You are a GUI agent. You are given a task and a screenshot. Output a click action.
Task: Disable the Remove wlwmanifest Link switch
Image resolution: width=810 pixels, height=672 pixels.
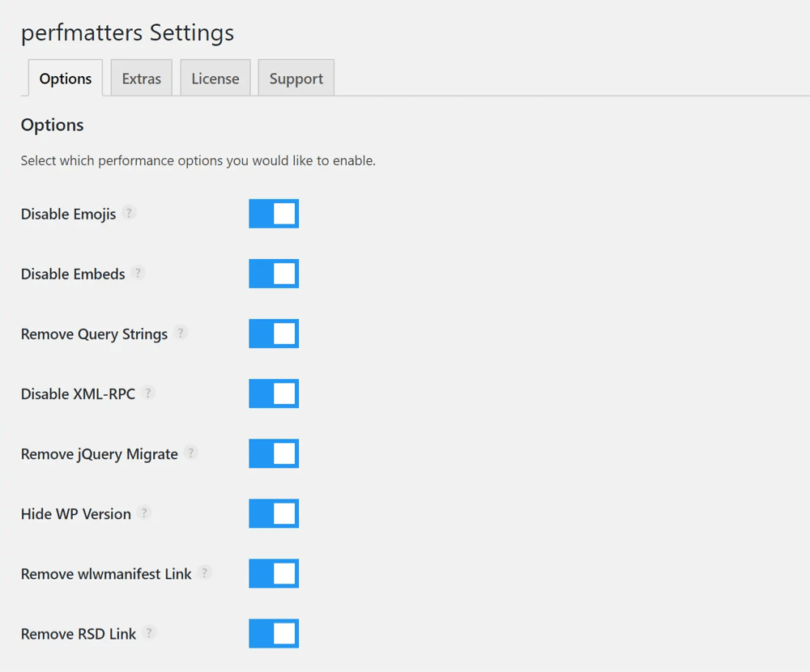tap(274, 573)
